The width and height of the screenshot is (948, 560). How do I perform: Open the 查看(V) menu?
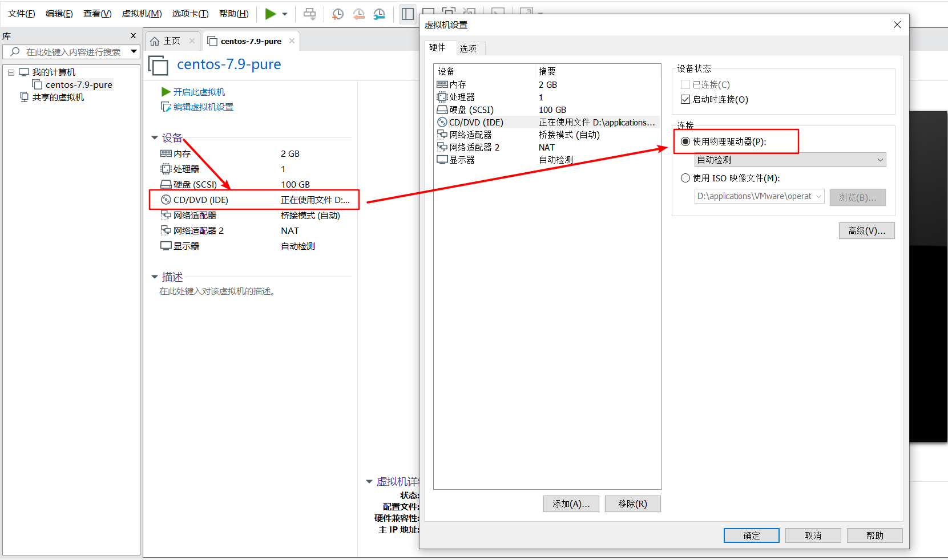coord(97,14)
